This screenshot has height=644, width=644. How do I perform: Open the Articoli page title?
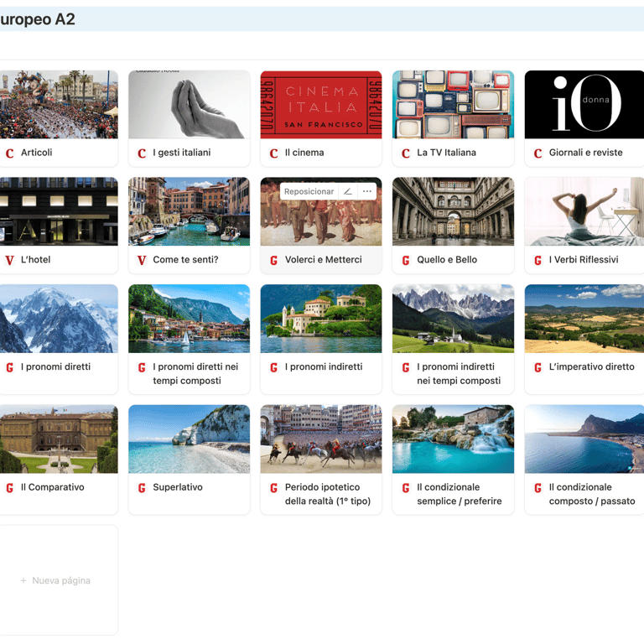(x=37, y=153)
